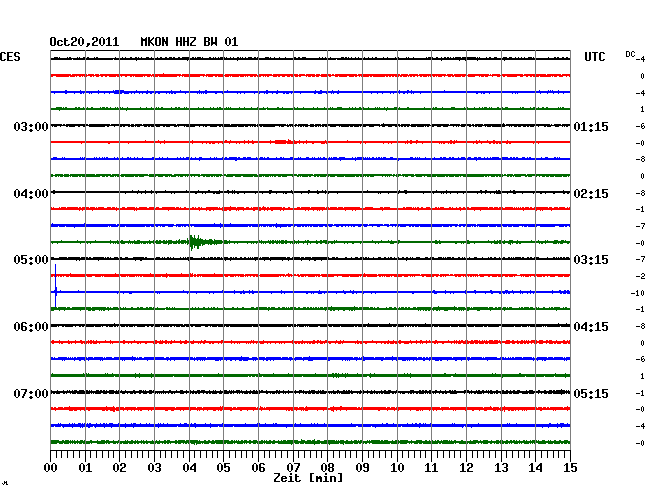
Task: Click the 07:00 local time label
Action: (x=31, y=393)
